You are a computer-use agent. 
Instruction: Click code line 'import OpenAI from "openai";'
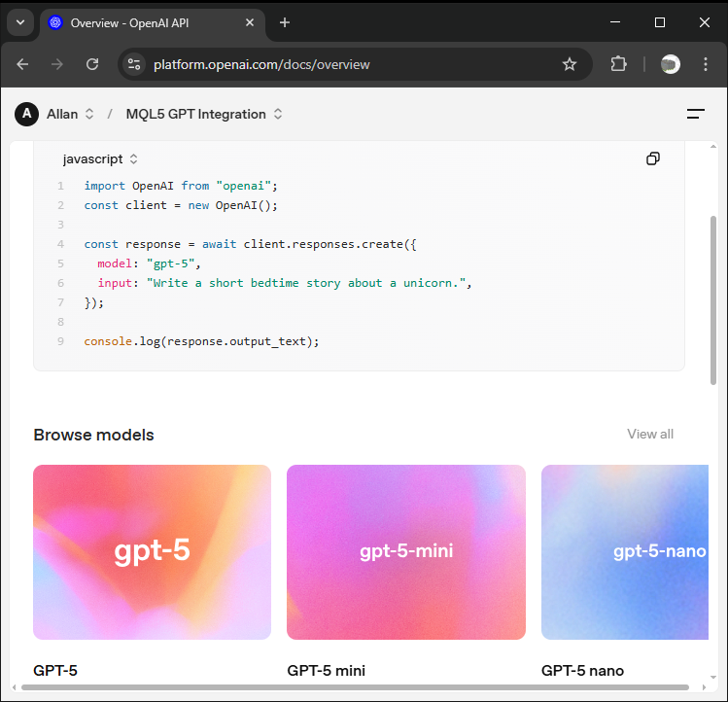[181, 186]
